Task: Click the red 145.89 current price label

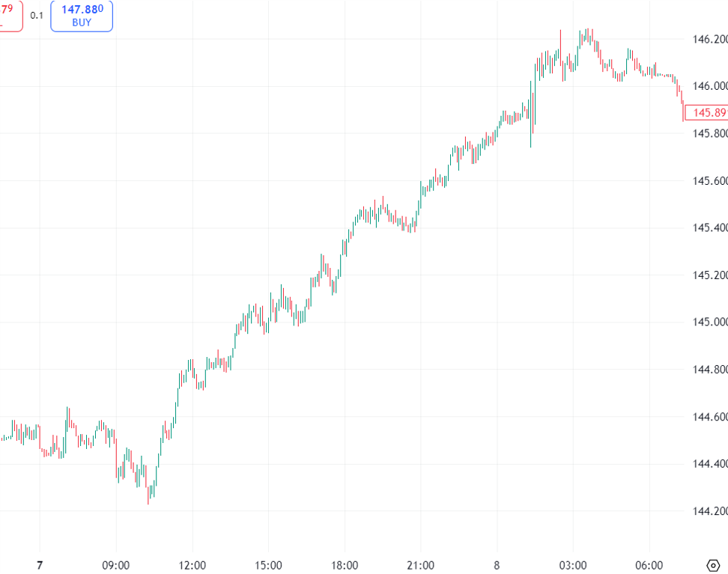Action: click(709, 113)
